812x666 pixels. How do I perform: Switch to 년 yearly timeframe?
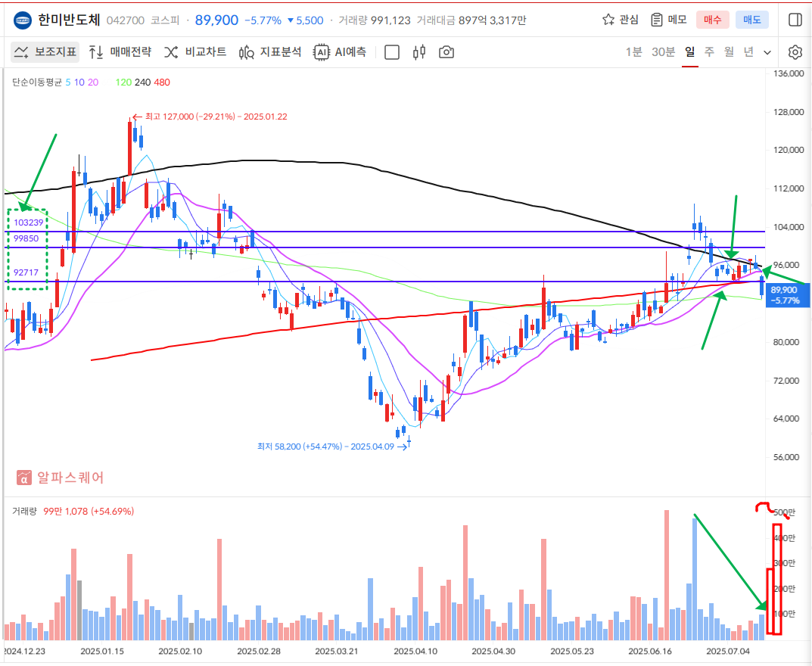coord(748,51)
